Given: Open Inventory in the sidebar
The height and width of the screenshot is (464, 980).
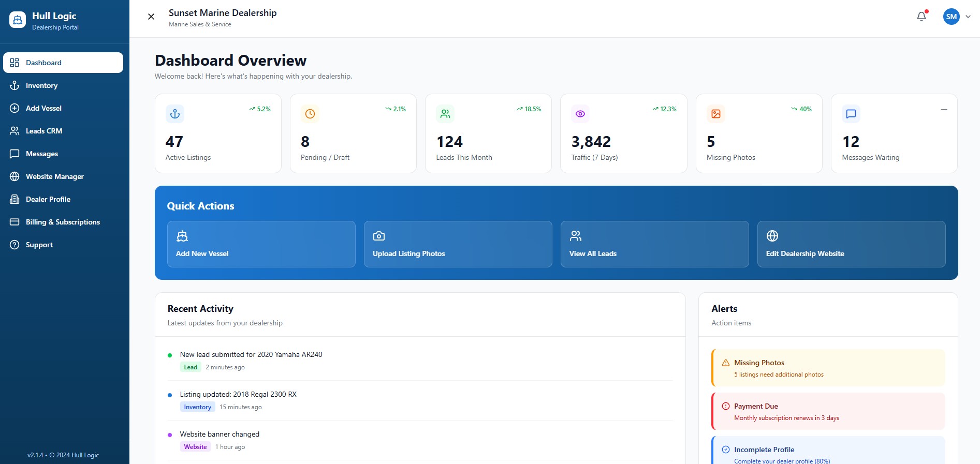Looking at the screenshot, I should click(x=41, y=85).
